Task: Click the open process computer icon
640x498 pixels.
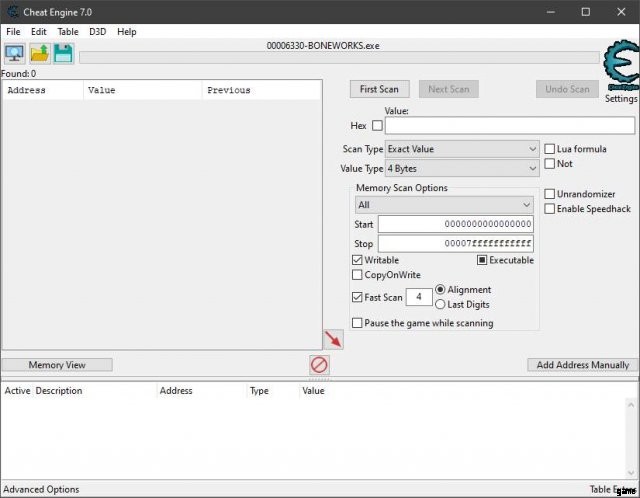Action: (15, 54)
